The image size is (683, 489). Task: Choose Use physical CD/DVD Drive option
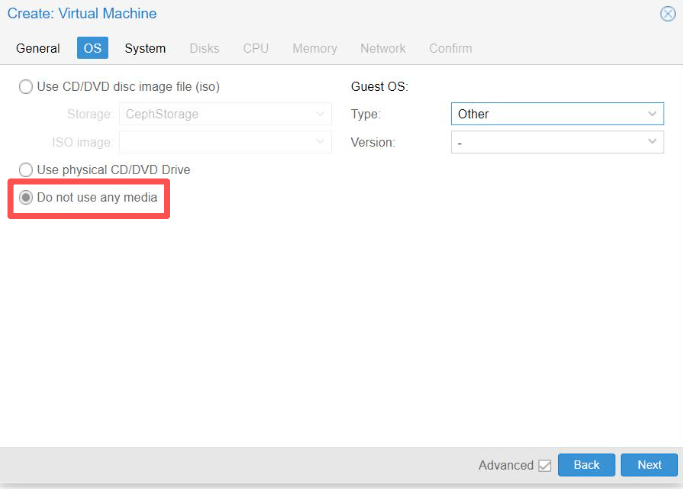[x=26, y=169]
